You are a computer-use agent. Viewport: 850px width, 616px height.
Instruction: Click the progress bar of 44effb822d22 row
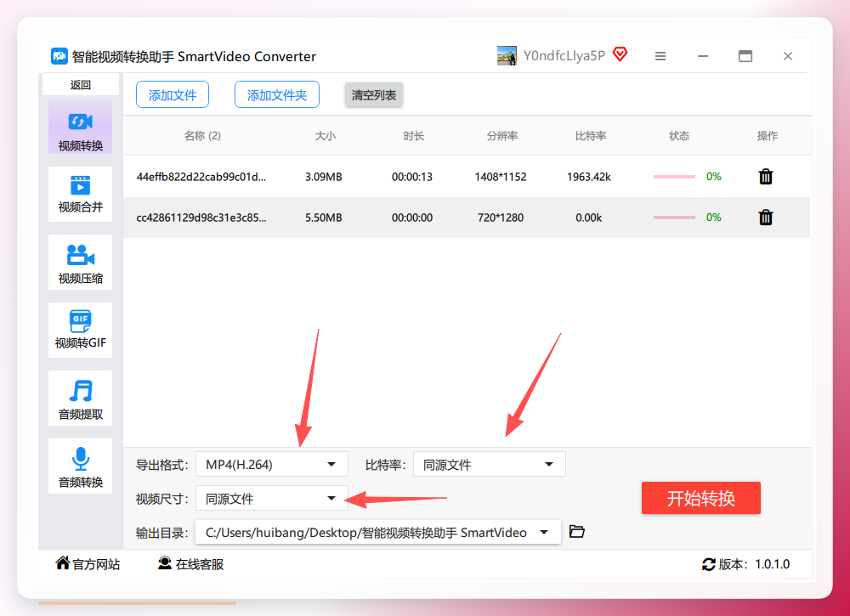[x=674, y=177]
